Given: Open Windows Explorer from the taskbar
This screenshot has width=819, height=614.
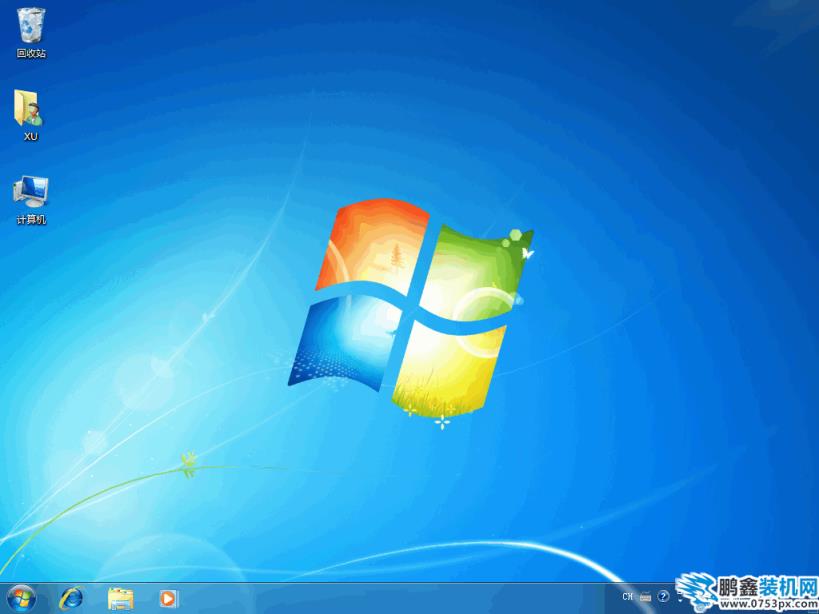Looking at the screenshot, I should (121, 599).
